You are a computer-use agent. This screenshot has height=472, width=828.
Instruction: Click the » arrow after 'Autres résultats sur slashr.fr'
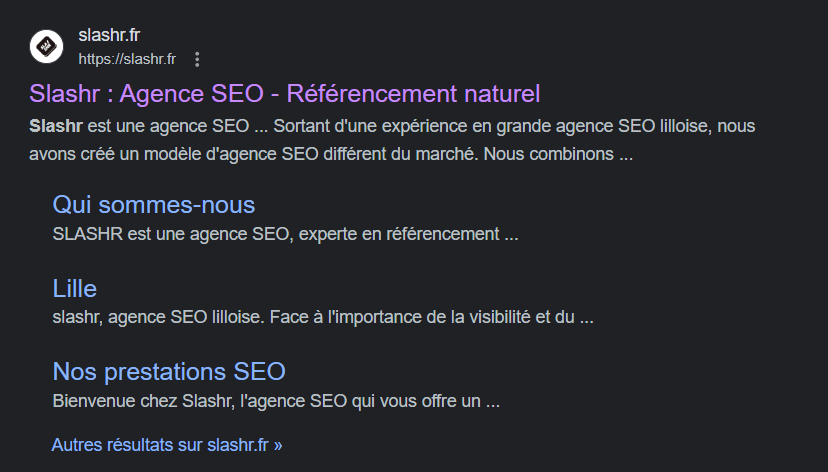(278, 445)
